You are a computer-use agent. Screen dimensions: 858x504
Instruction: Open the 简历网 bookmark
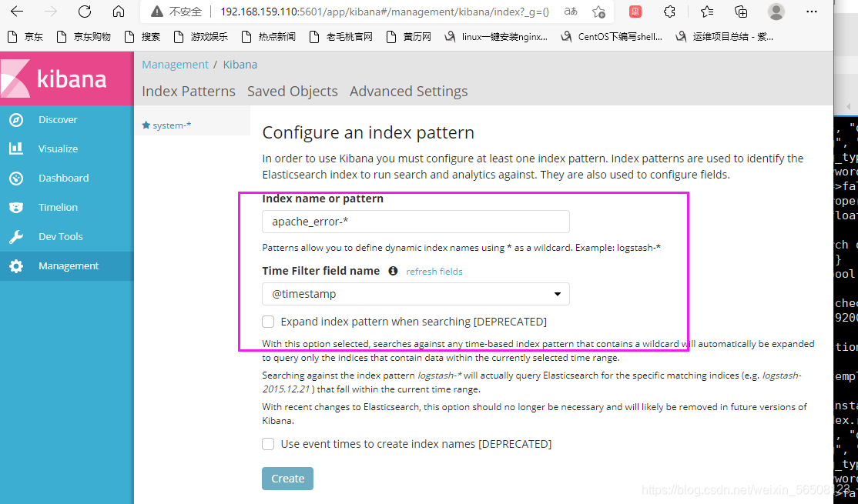(408, 37)
